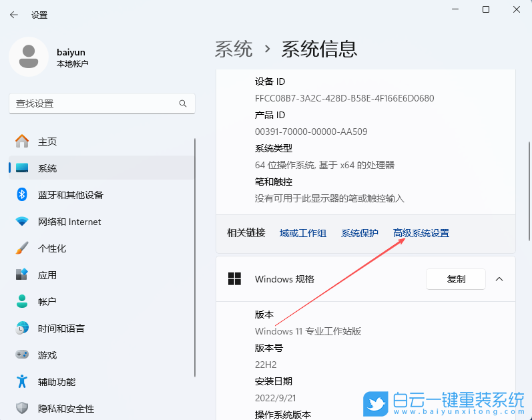Open the 应用 section

point(101,274)
